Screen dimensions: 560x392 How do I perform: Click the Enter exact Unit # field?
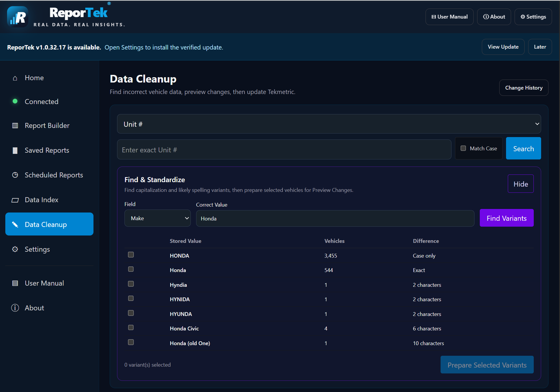(x=284, y=150)
